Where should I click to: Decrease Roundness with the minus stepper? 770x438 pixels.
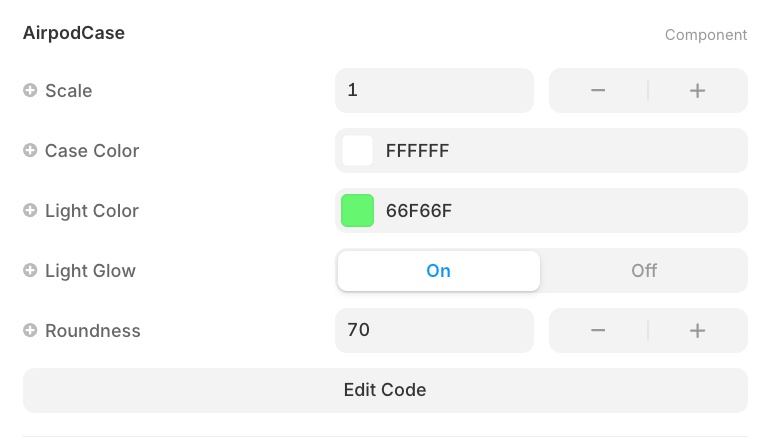pyautogui.click(x=598, y=331)
